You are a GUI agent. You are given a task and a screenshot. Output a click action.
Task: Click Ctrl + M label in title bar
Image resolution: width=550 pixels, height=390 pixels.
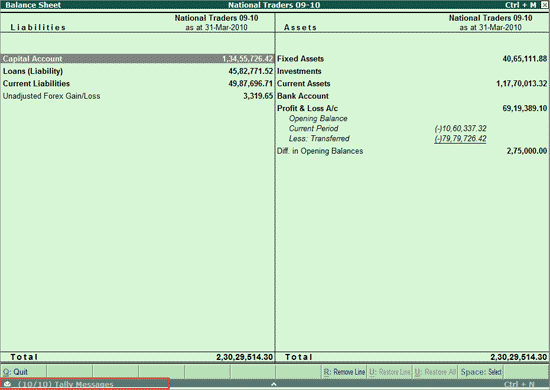tap(521, 5)
